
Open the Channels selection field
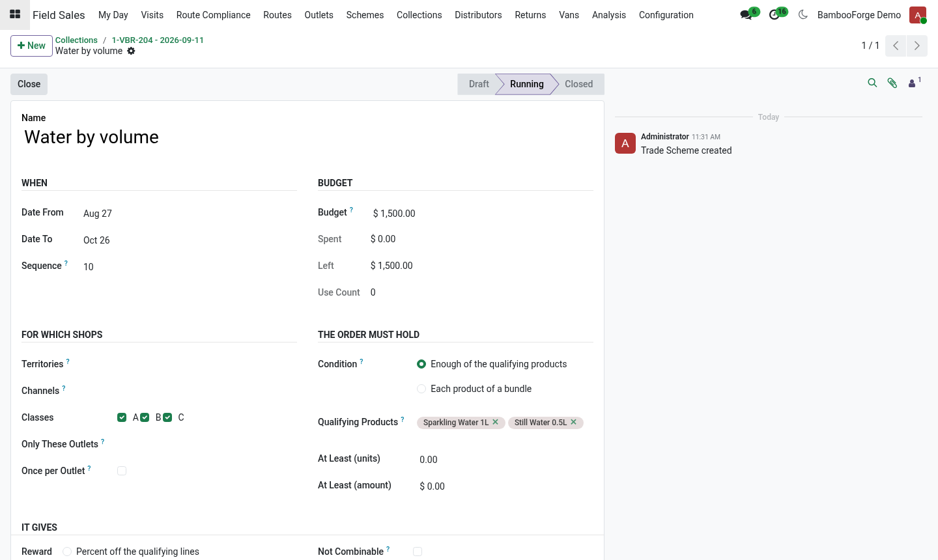(206, 391)
